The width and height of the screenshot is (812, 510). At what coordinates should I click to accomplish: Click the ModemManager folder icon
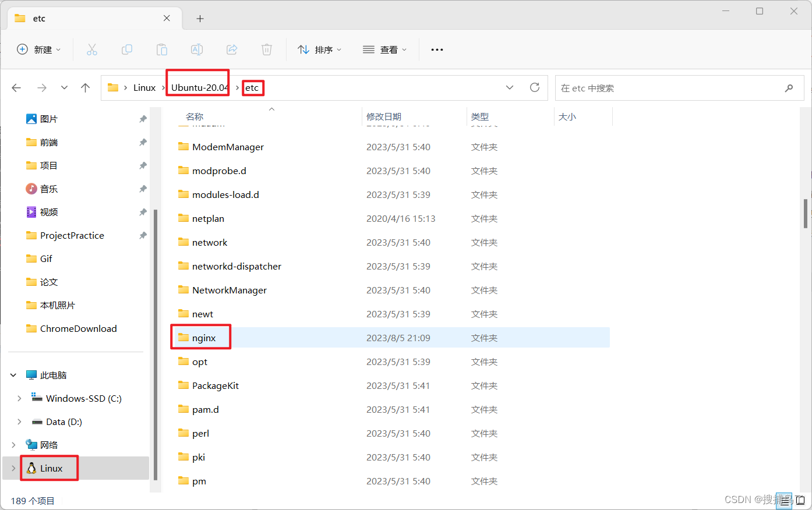(x=183, y=147)
